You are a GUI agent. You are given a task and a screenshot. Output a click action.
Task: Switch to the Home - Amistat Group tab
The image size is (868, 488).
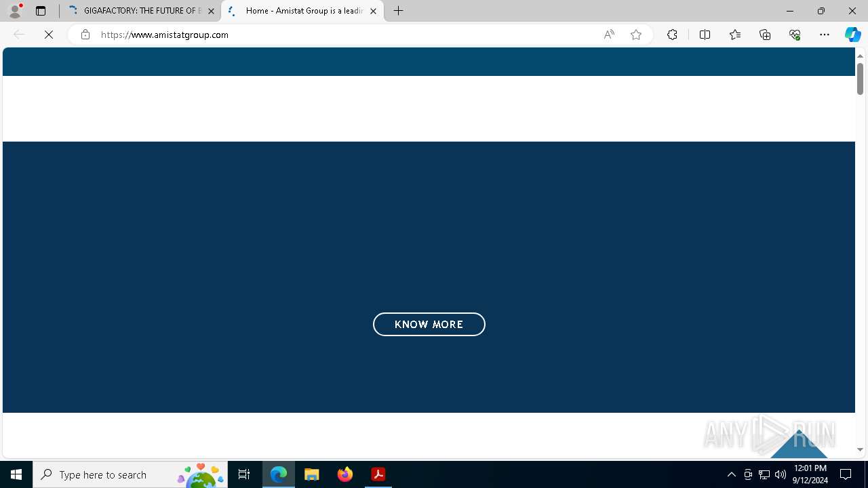302,11
